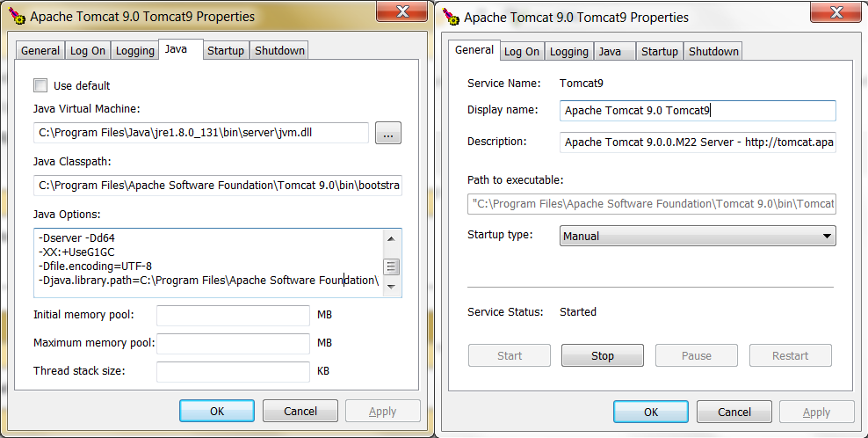868x438 pixels.
Task: Click the Service Name value Tomcat9
Action: click(x=582, y=84)
